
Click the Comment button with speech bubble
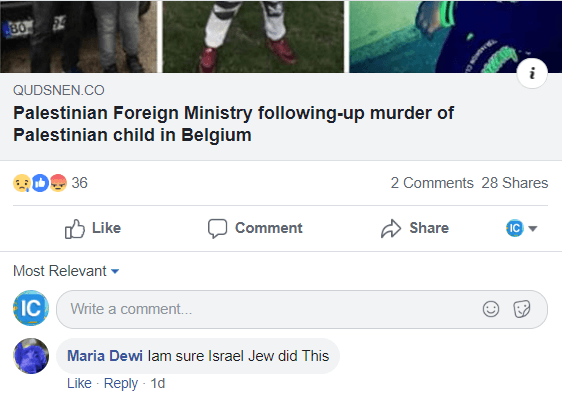pos(255,228)
